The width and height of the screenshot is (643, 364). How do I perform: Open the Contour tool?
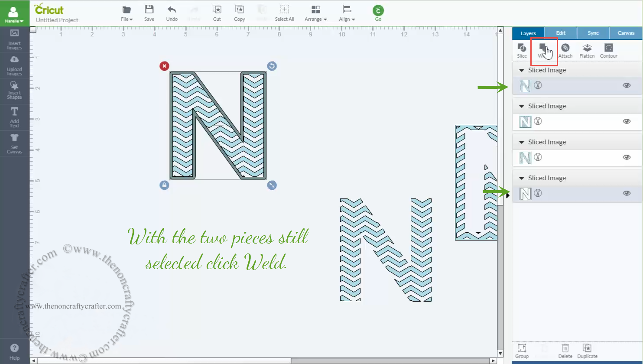[608, 50]
